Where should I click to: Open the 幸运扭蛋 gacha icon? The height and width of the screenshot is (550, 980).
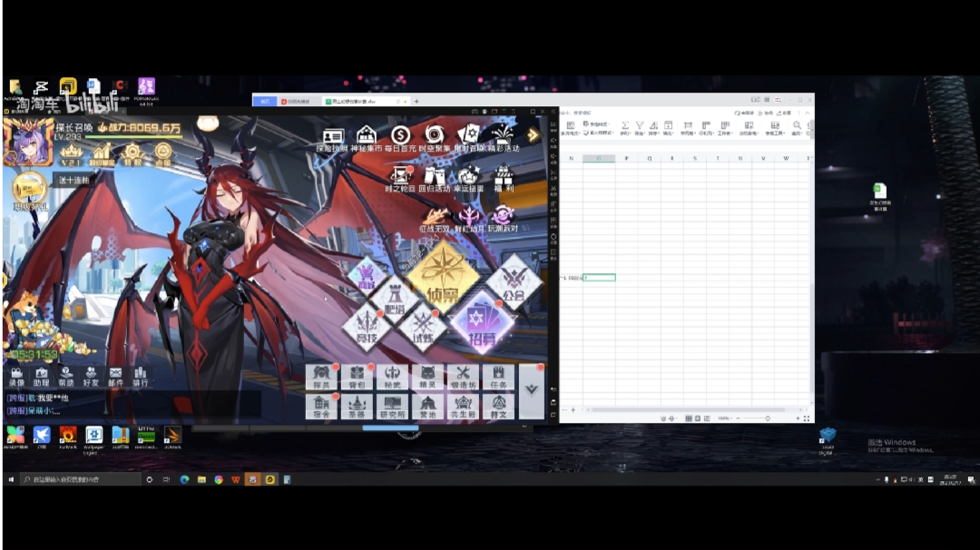[469, 180]
